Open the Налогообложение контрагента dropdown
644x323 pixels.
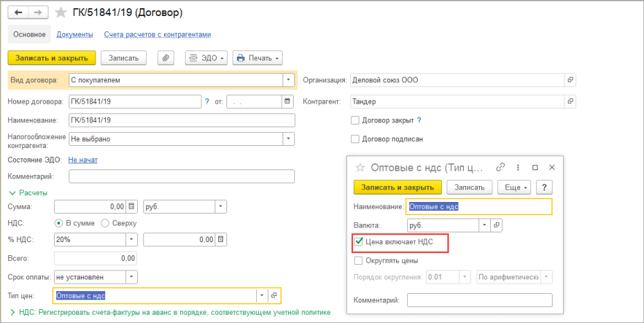289,139
